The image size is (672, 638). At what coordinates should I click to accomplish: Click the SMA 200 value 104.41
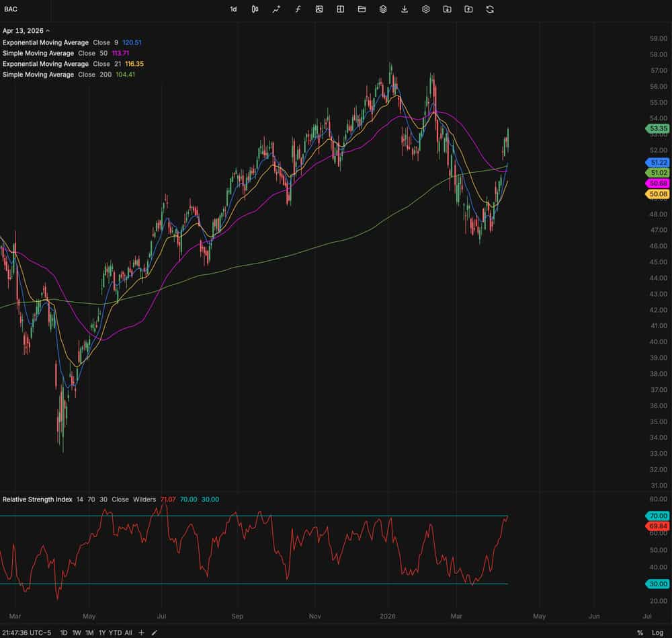tap(126, 75)
